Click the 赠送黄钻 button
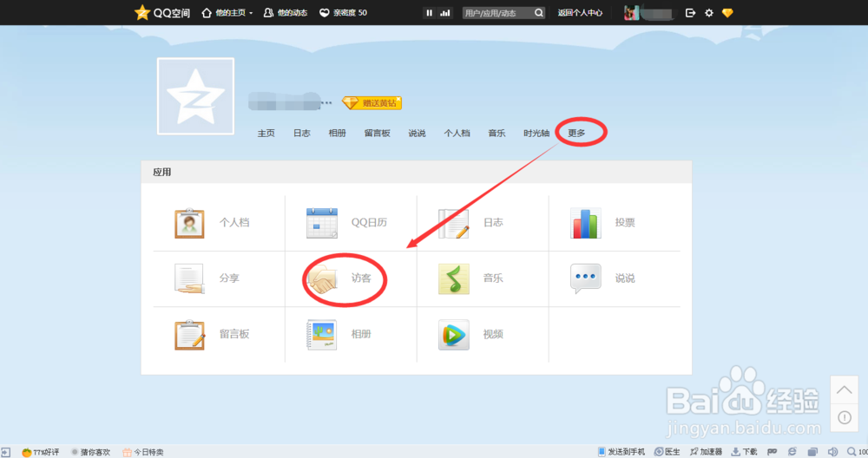The image size is (868, 458). (x=372, y=103)
